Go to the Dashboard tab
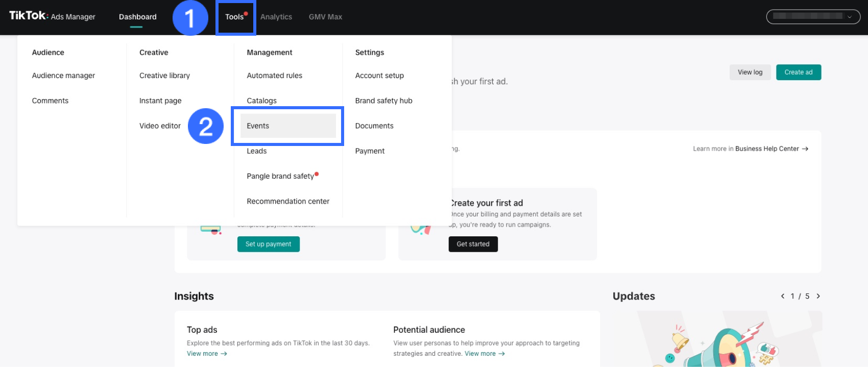The height and width of the screenshot is (367, 868). click(x=137, y=17)
